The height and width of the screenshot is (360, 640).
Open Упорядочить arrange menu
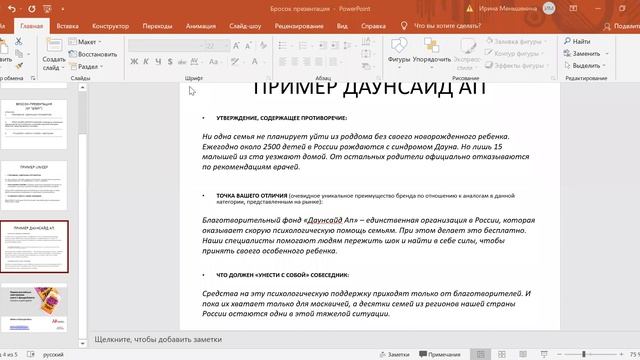coord(431,53)
